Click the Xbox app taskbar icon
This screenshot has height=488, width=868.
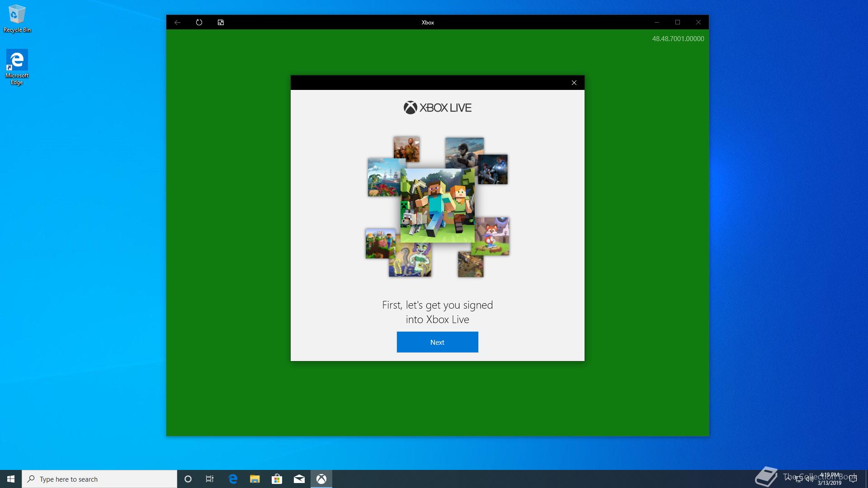(321, 479)
